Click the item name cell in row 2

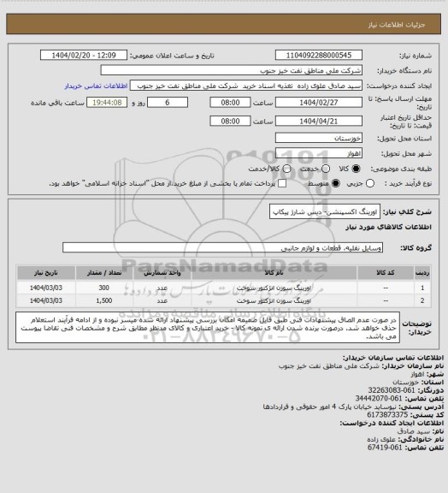tap(274, 301)
